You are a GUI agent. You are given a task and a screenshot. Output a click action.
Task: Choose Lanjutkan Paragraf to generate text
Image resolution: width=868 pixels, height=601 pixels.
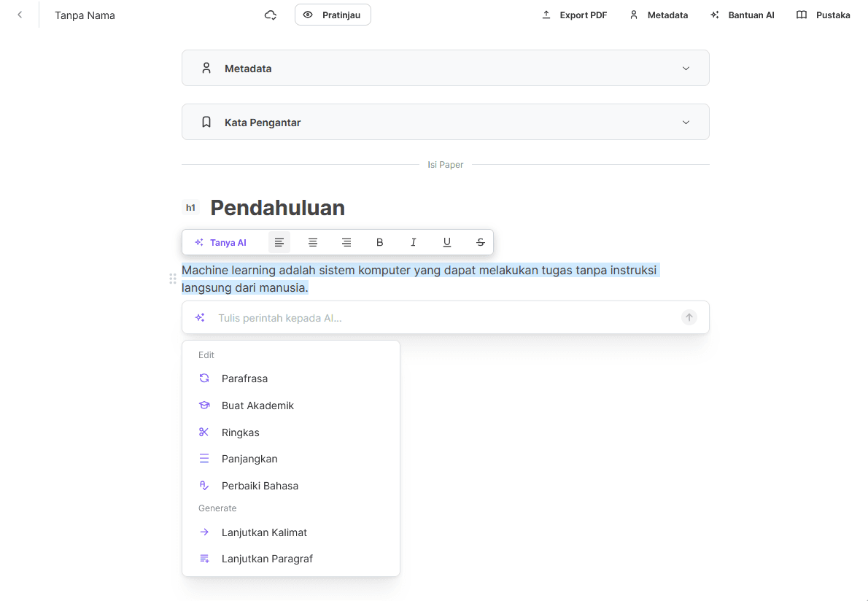pyautogui.click(x=267, y=558)
